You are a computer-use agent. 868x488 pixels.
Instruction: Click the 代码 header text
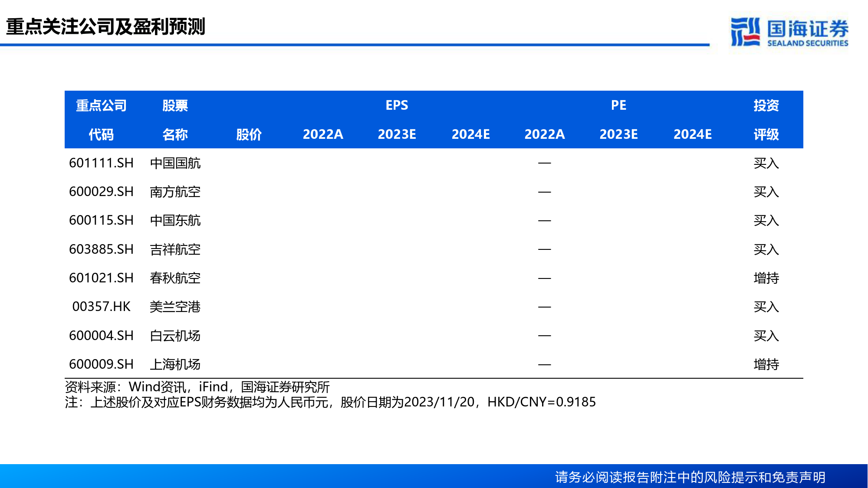(101, 134)
